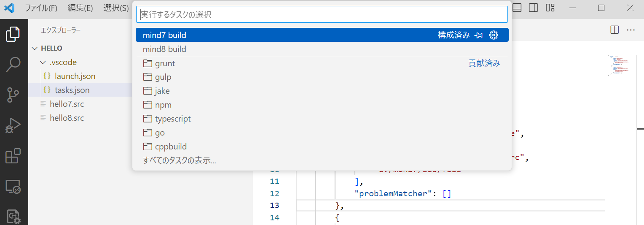This screenshot has height=225, width=644.
Task: Open the Explorer view in activity bar
Action: pyautogui.click(x=13, y=35)
